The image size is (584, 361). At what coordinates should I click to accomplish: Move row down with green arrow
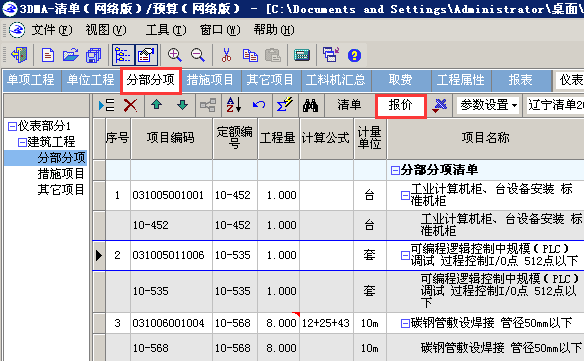[182, 105]
